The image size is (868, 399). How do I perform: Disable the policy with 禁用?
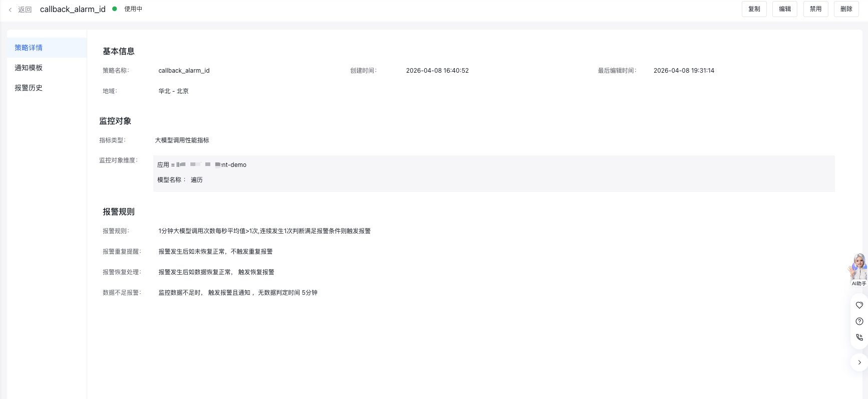815,9
